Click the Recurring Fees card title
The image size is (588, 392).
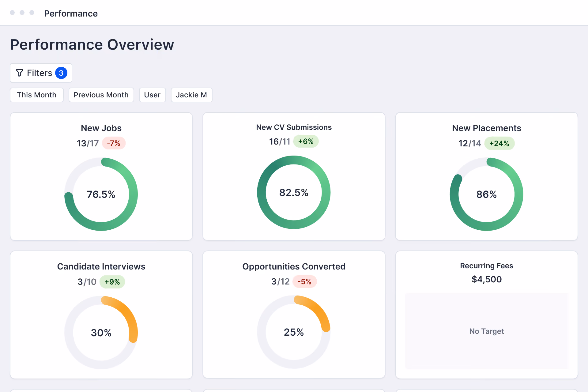click(x=487, y=266)
